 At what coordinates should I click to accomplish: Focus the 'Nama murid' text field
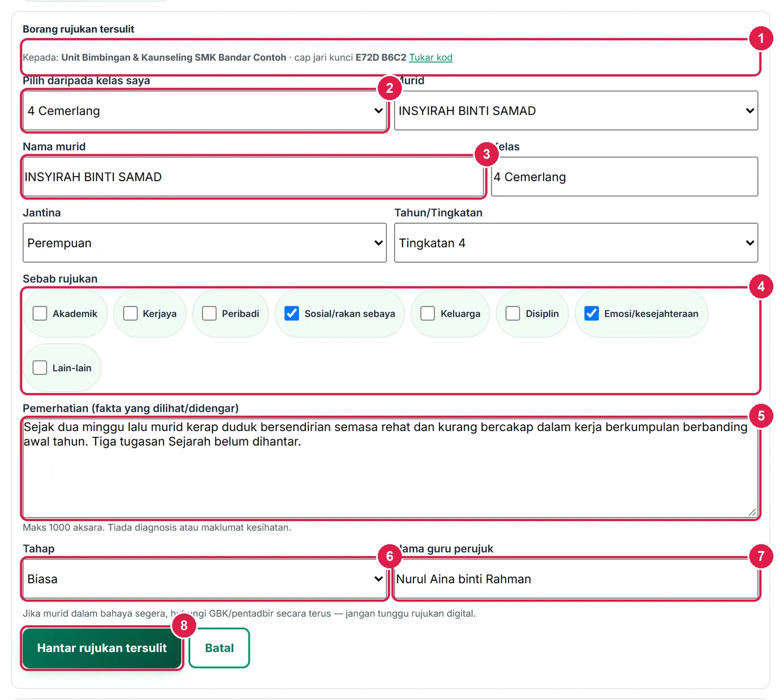(253, 177)
